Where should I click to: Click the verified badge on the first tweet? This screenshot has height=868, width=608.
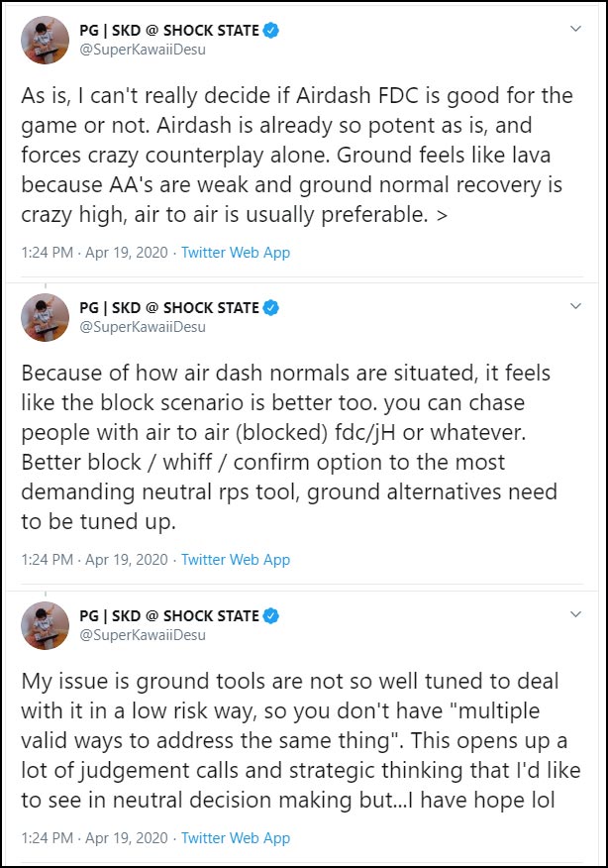(271, 31)
